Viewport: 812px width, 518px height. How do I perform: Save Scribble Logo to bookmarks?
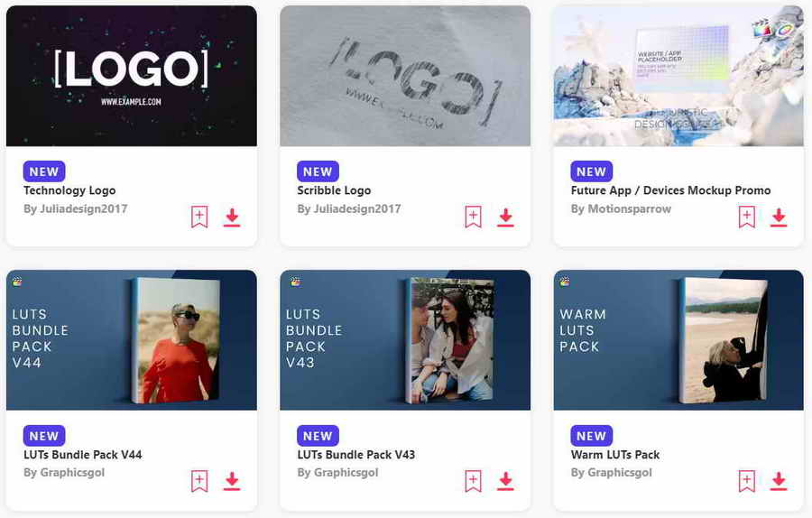click(x=473, y=217)
